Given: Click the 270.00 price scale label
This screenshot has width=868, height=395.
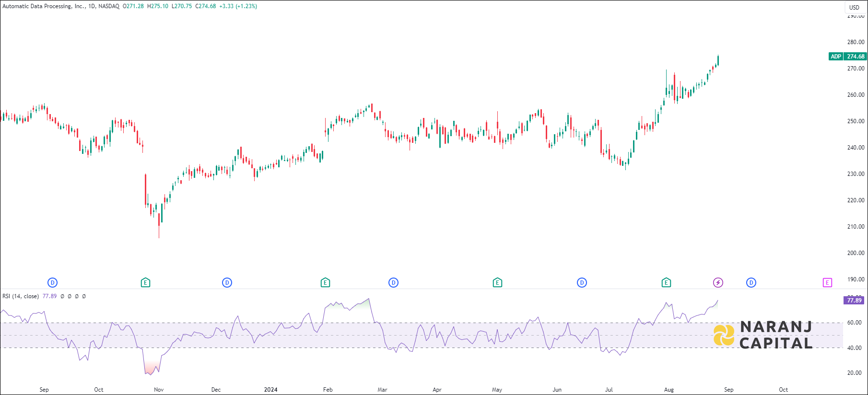Looking at the screenshot, I should (856, 69).
